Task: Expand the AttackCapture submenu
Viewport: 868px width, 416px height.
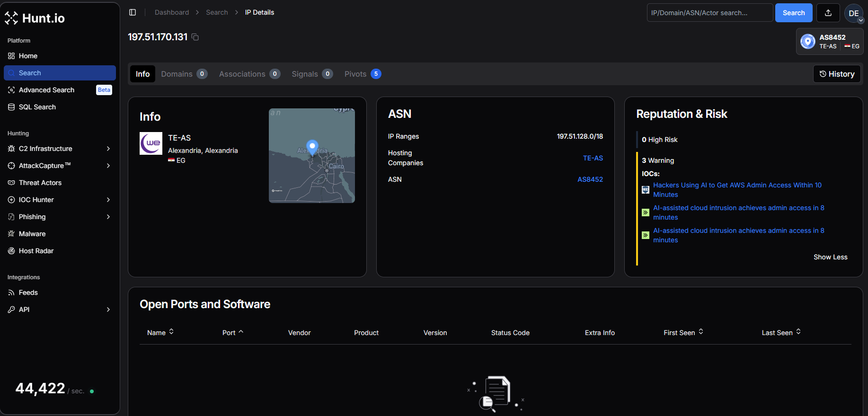Action: [x=108, y=166]
